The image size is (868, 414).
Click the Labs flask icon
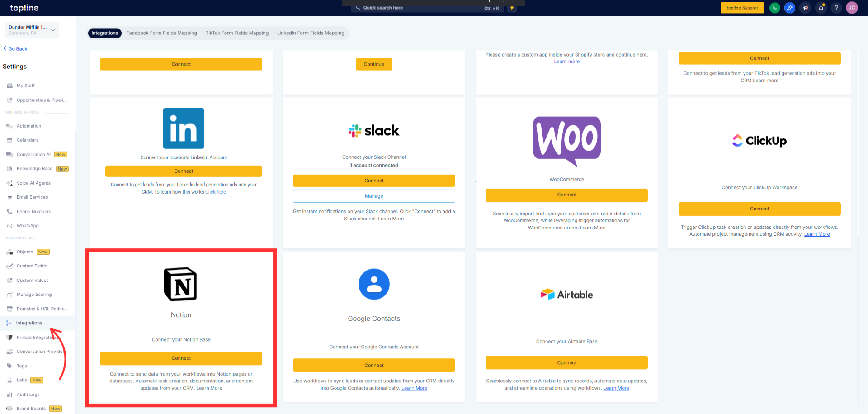(x=9, y=380)
